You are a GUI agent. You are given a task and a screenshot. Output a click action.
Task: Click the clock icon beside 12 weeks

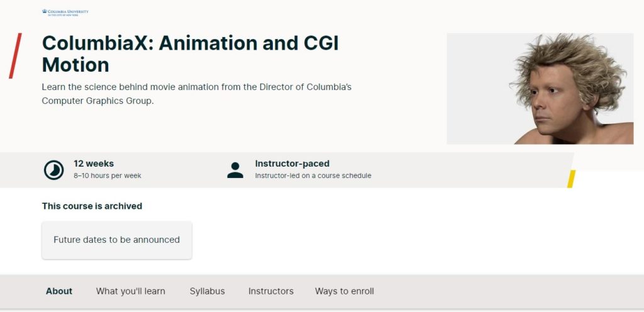tap(53, 170)
